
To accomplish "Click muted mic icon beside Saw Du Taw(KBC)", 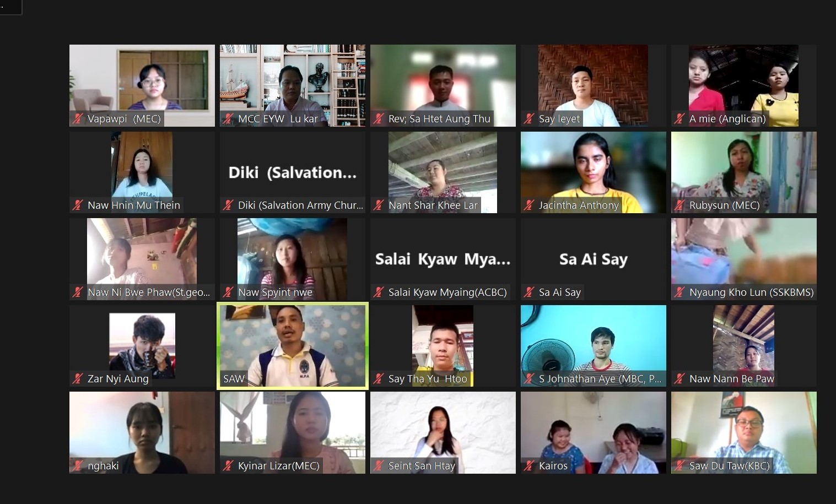I will 679,465.
